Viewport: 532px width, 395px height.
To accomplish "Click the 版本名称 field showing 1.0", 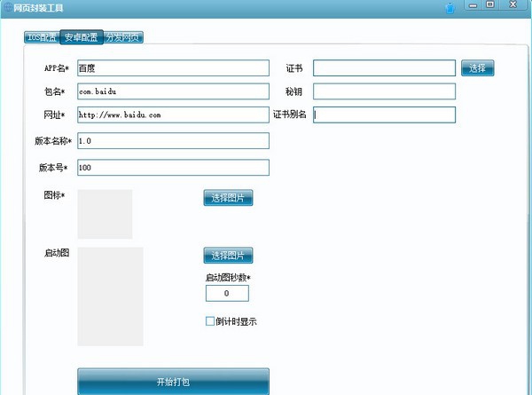I will [174, 141].
